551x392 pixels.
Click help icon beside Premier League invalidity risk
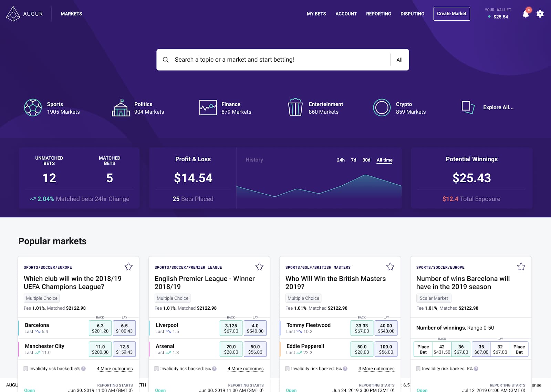pos(214,369)
